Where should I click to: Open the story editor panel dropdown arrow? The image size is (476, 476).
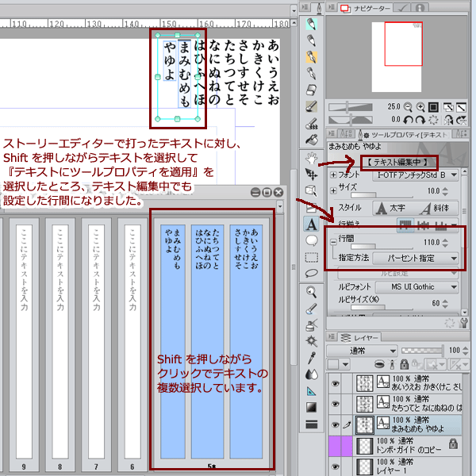[280, 206]
